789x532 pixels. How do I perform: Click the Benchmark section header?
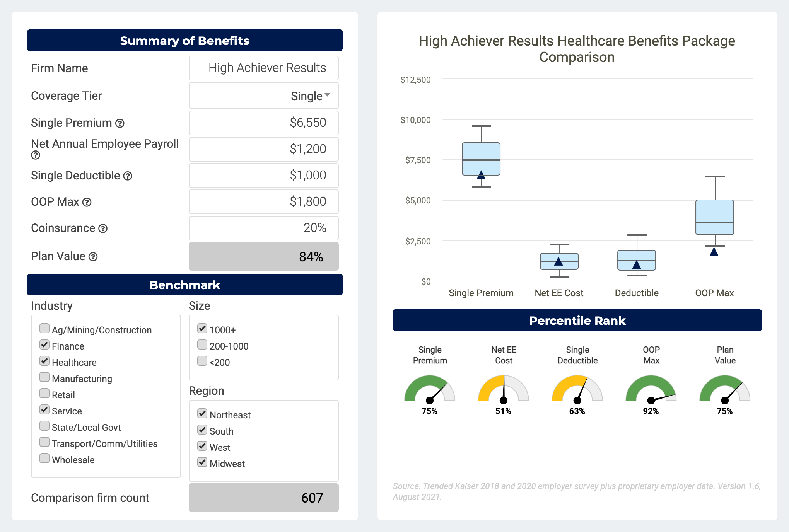click(185, 285)
